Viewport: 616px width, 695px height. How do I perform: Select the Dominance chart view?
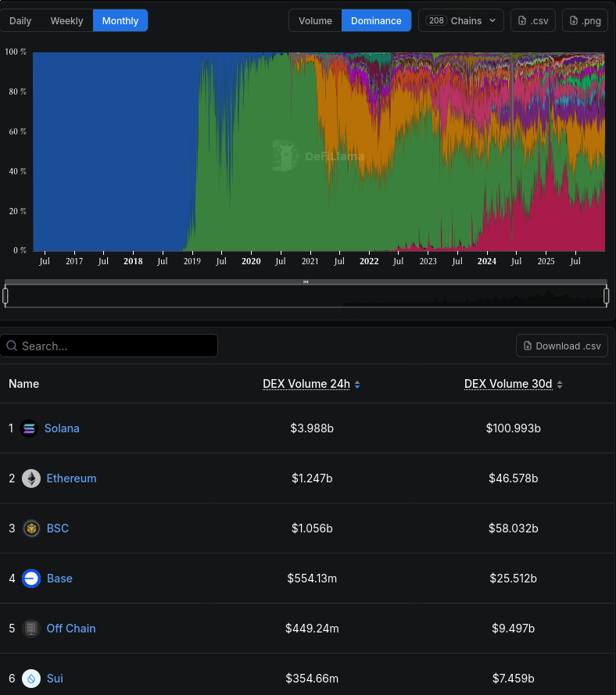376,21
